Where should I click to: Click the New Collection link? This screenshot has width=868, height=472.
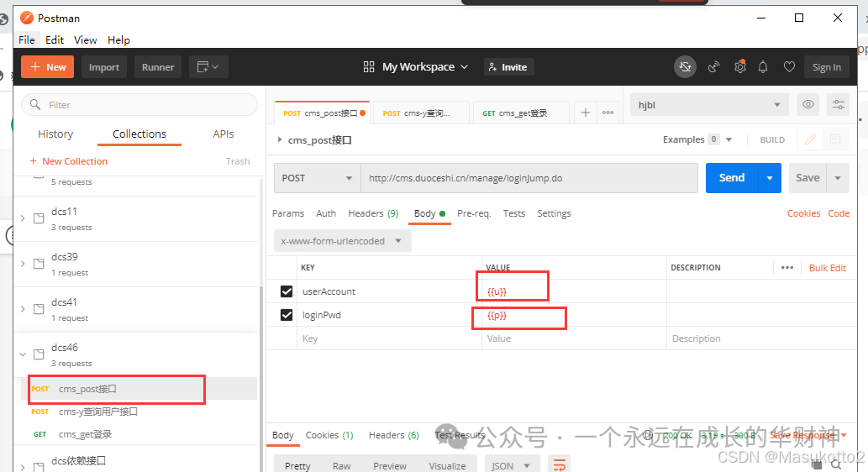69,161
